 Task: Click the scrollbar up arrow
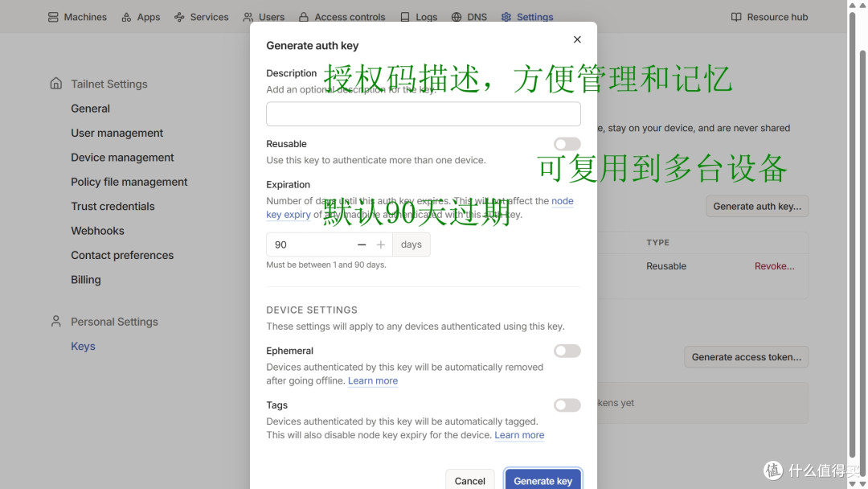tap(853, 5)
